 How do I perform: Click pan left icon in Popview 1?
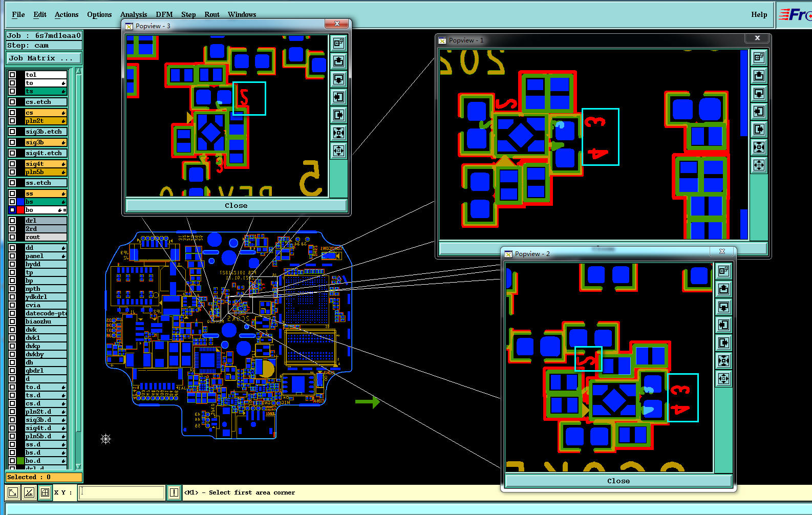click(x=759, y=112)
